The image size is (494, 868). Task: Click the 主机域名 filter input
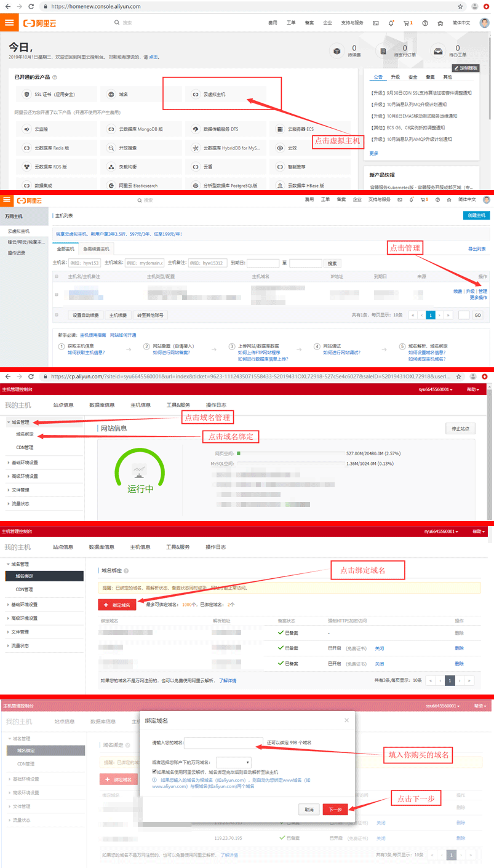(x=145, y=263)
